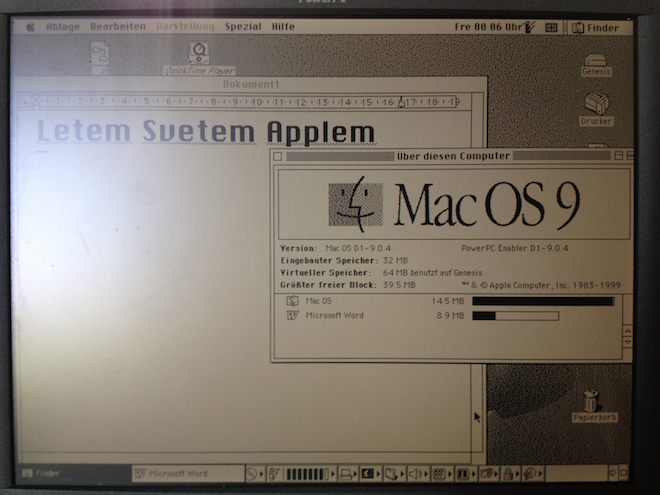Select the QuickTime Player desktop icon
660x495 pixels.
pyautogui.click(x=199, y=58)
